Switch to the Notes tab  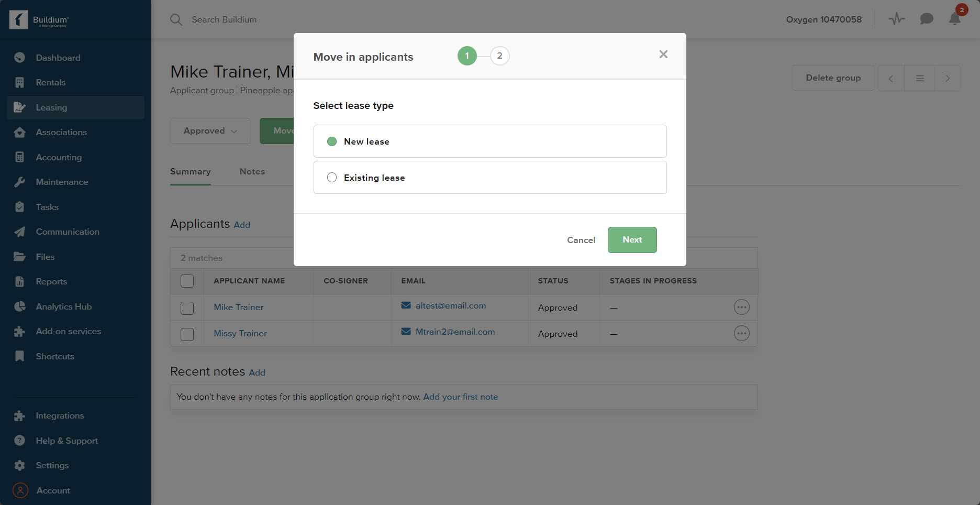[252, 171]
